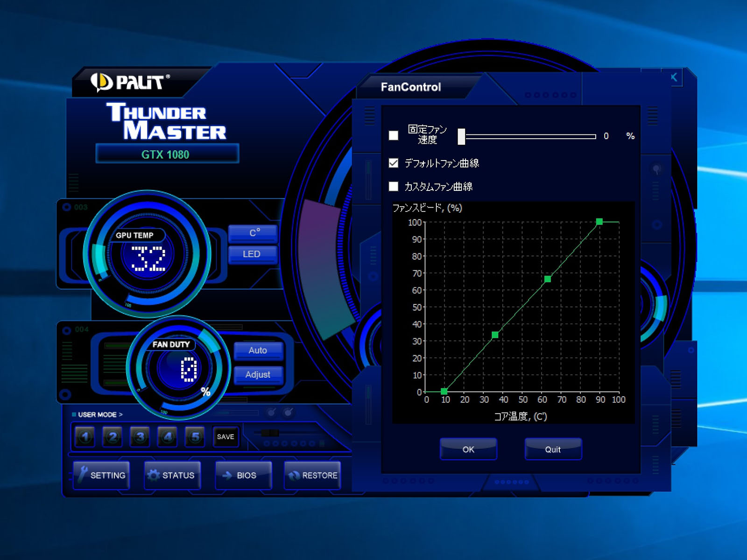The width and height of the screenshot is (747, 560).
Task: Switch temperature unit with C° button
Action: coord(254,233)
